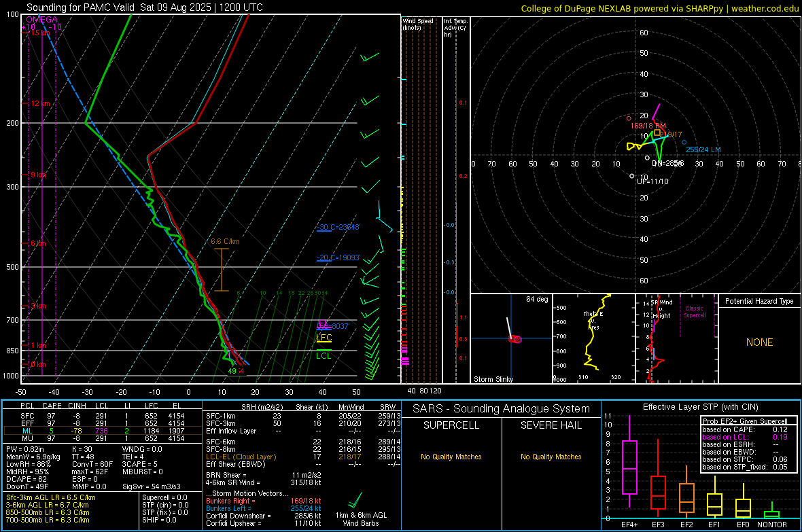The width and height of the screenshot is (802, 532).
Task: Click the Effective Layer STP (with CIN) title
Action: pos(700,407)
